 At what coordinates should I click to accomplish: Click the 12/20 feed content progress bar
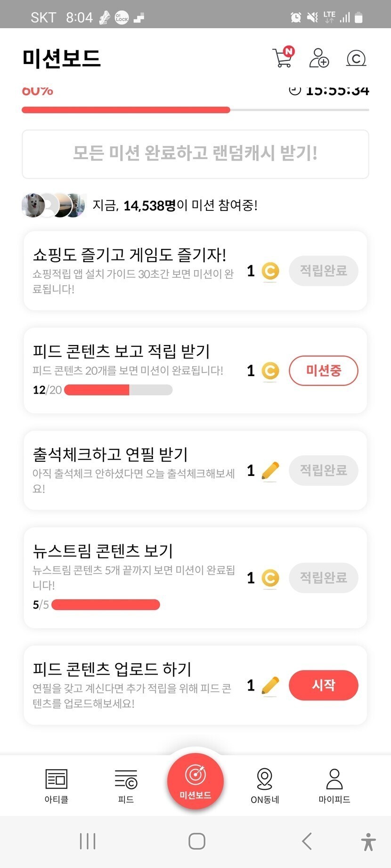click(x=118, y=390)
